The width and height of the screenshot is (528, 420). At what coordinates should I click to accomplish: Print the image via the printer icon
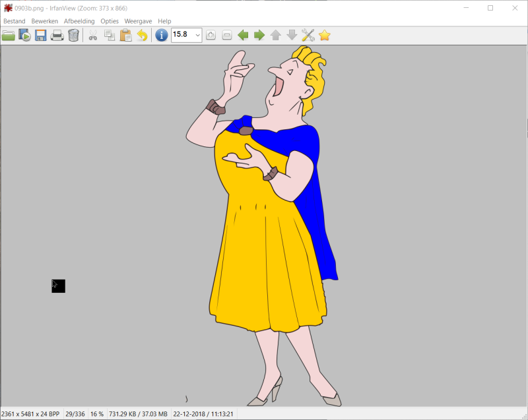coord(57,36)
